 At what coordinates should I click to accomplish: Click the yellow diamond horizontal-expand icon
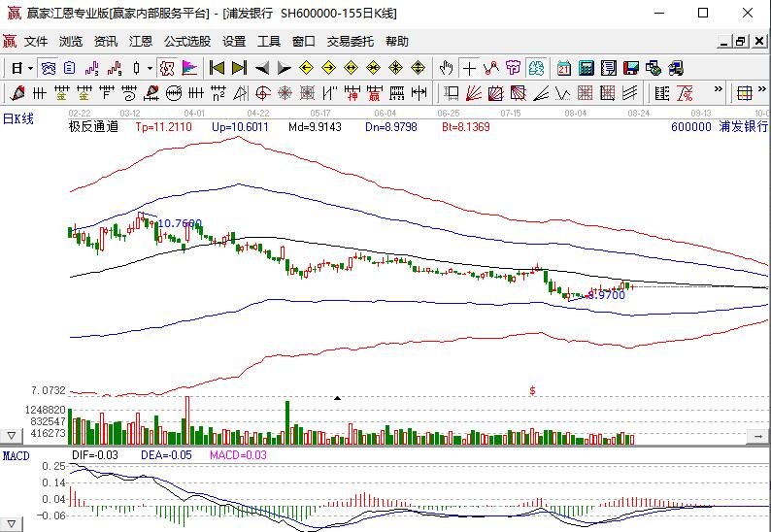(x=352, y=68)
